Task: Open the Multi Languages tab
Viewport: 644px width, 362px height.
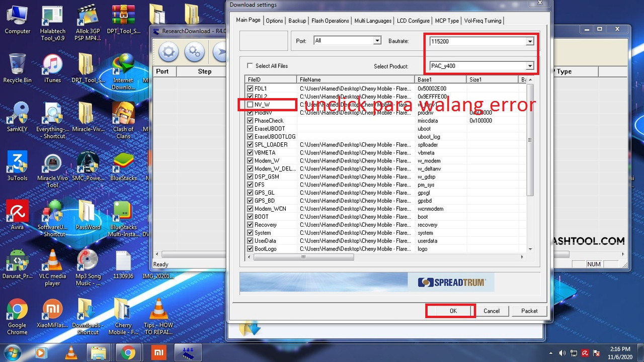Action: pos(373,21)
